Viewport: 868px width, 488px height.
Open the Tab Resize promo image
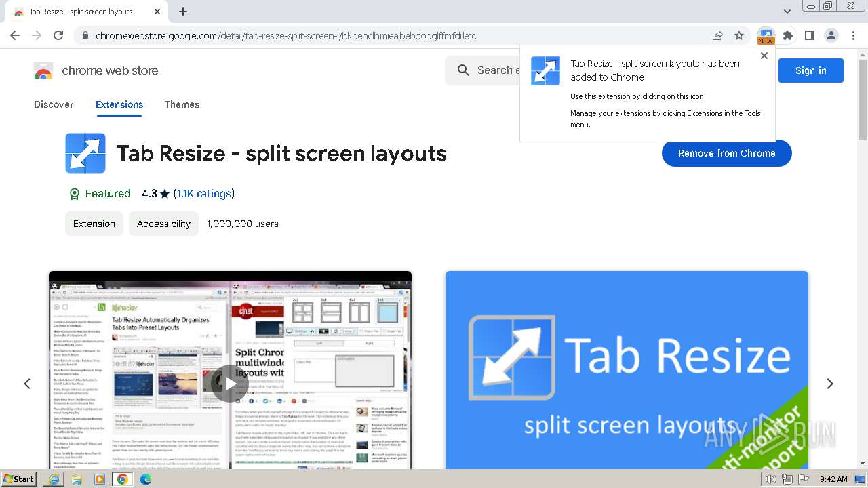click(x=627, y=370)
